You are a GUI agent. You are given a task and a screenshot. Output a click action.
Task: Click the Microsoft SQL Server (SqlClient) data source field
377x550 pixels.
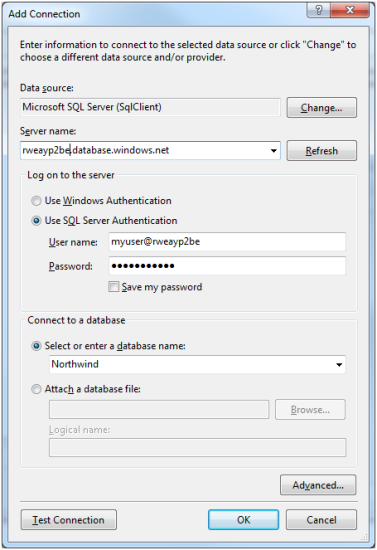pyautogui.click(x=150, y=107)
